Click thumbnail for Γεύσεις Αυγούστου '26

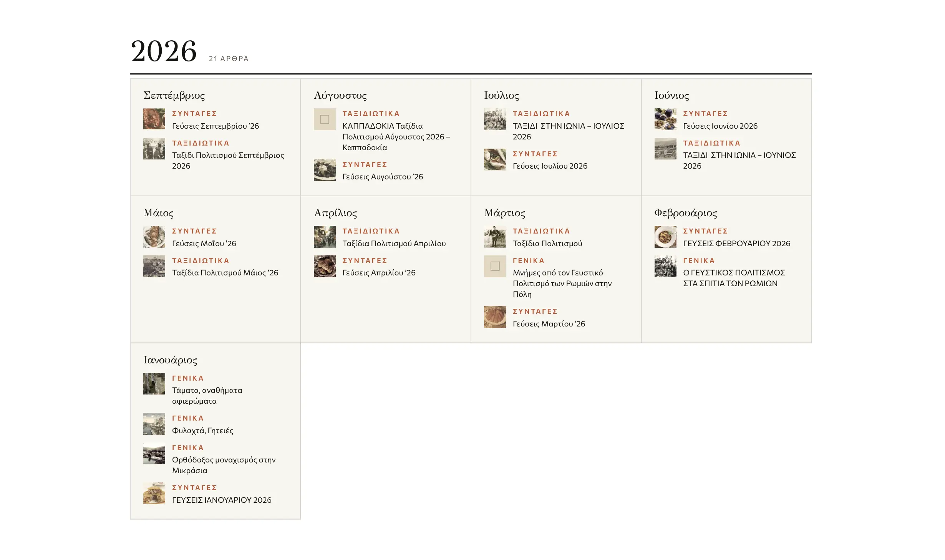pos(325,170)
